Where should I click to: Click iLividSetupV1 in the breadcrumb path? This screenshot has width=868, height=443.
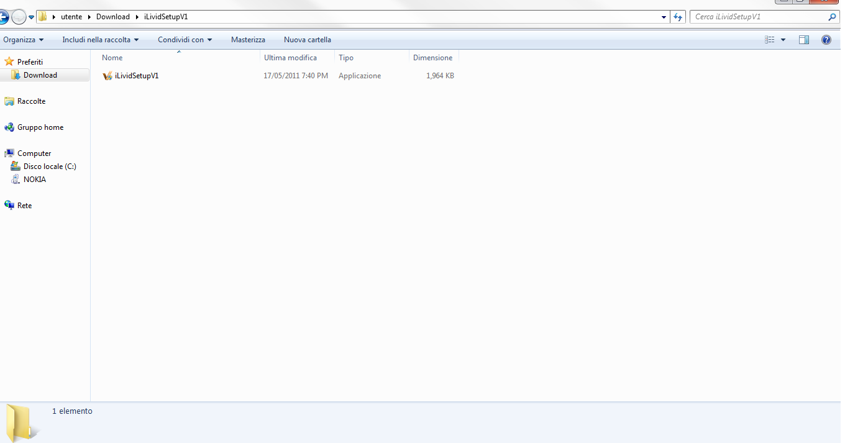166,17
